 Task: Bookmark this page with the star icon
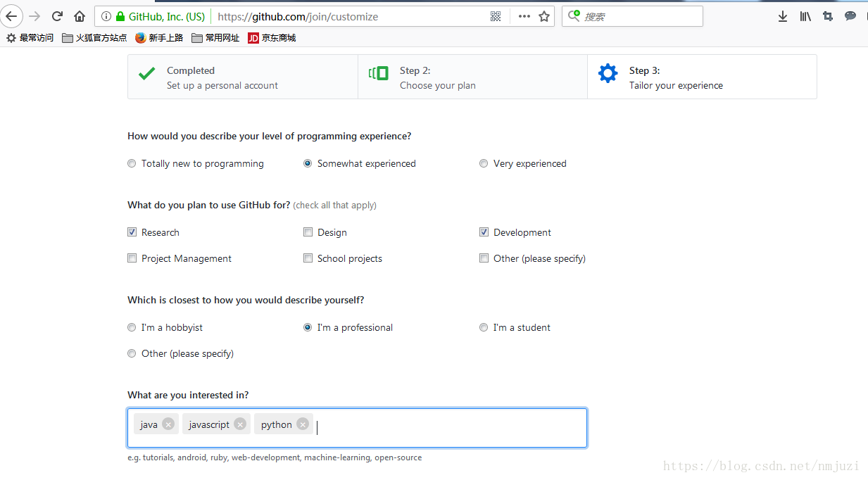[544, 16]
